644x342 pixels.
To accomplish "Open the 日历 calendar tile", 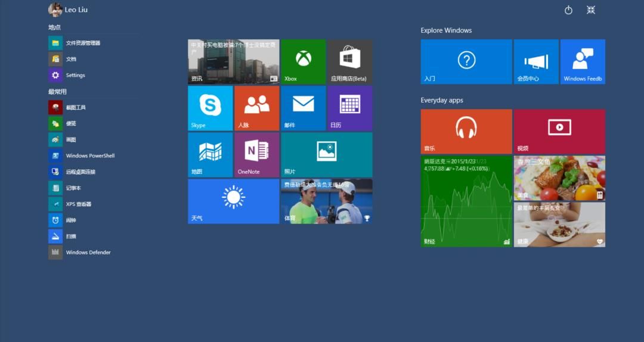I will pyautogui.click(x=349, y=108).
